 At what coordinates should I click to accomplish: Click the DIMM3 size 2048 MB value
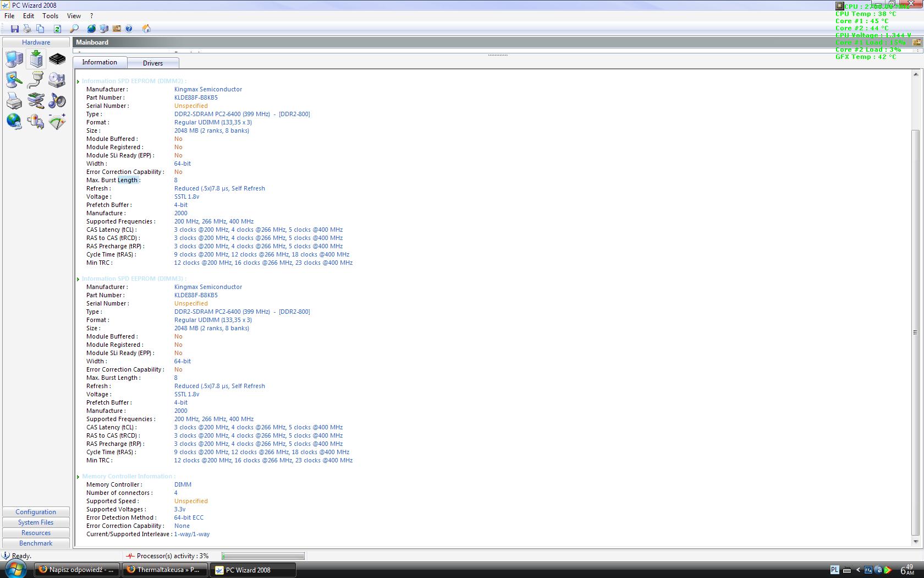(212, 328)
